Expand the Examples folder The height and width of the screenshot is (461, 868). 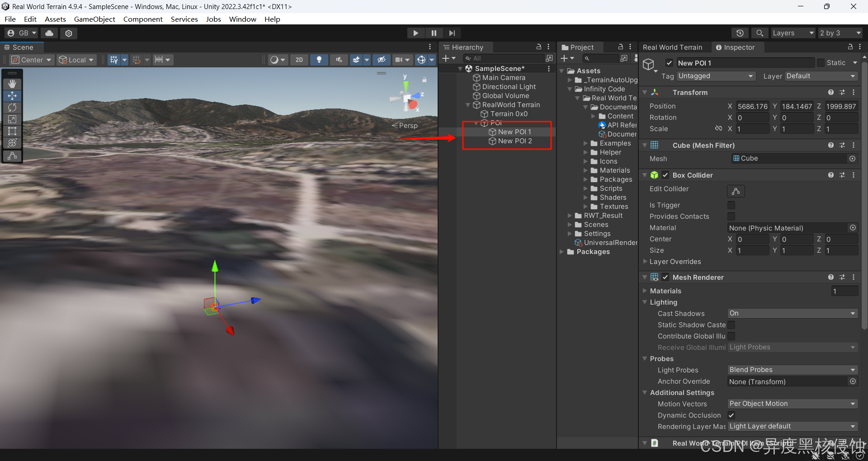pos(585,143)
